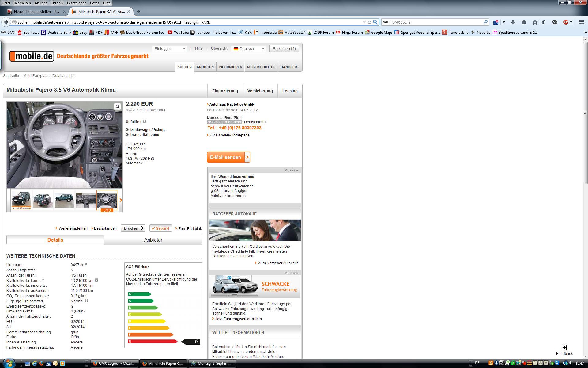The height and width of the screenshot is (368, 588).
Task: Open the Einloggen dropdown
Action: pos(169,49)
